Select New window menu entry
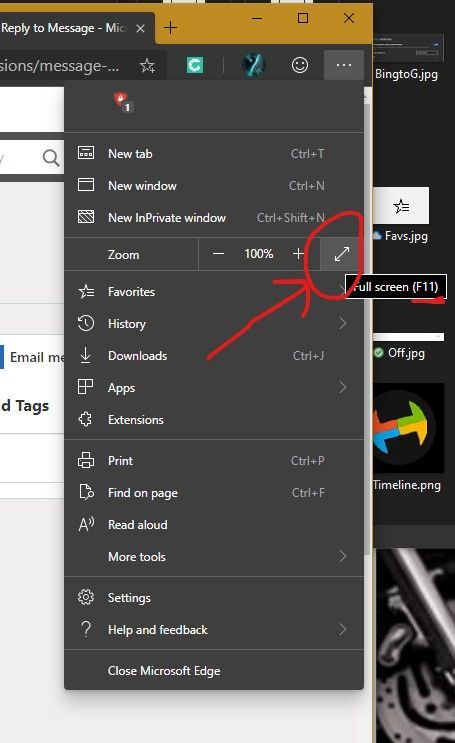 (214, 185)
